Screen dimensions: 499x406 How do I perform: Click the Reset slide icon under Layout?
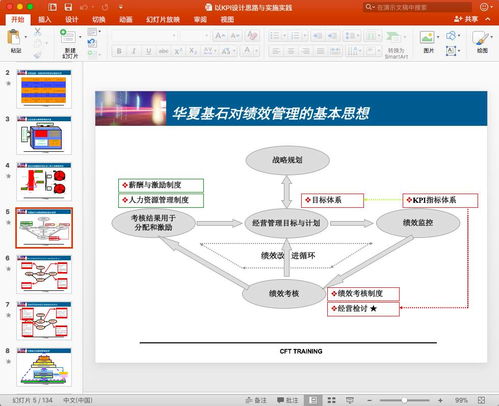(x=92, y=42)
